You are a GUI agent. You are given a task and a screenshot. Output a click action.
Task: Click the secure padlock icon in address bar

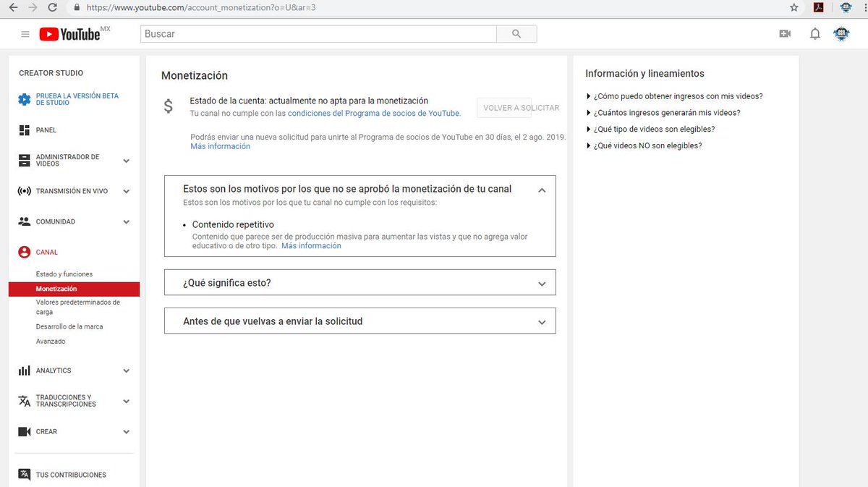[77, 7]
